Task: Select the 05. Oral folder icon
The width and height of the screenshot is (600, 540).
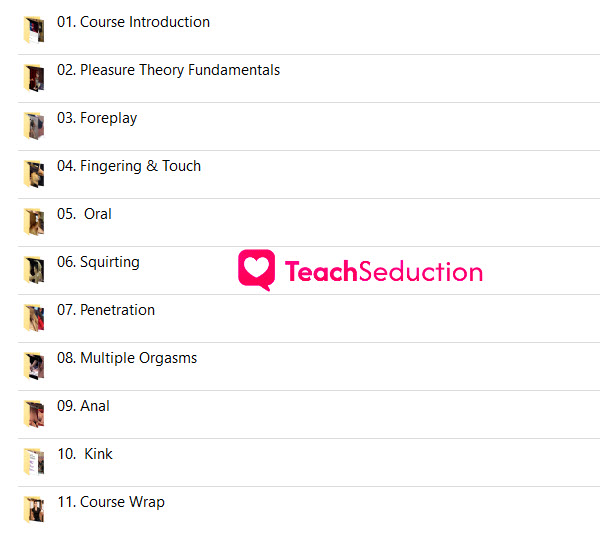Action: click(34, 222)
